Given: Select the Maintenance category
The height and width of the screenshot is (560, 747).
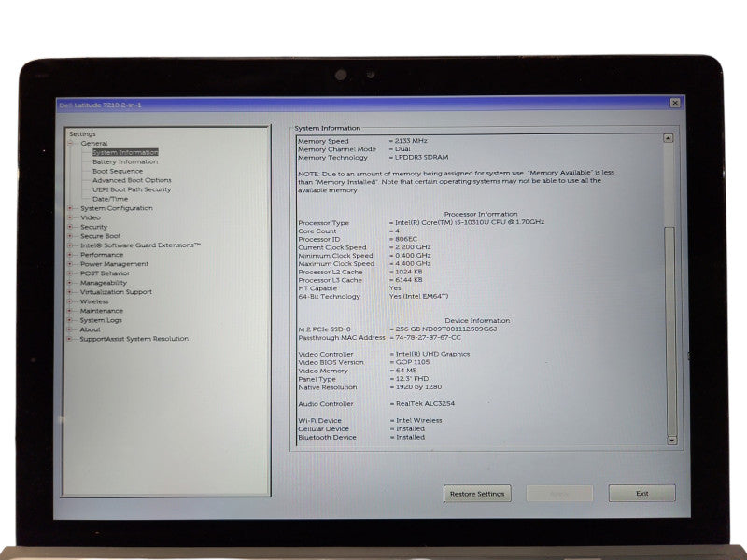Looking at the screenshot, I should 102,311.
